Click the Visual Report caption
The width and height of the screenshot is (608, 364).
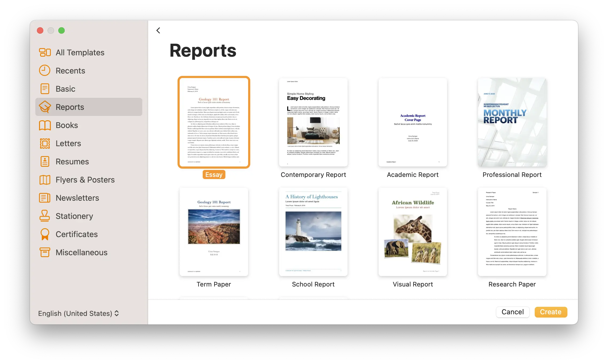(x=413, y=284)
